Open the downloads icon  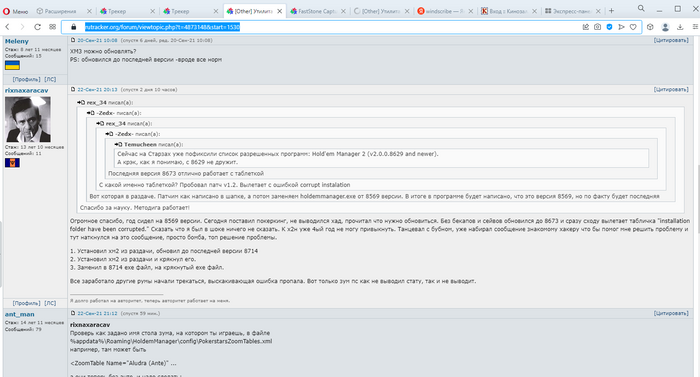[x=680, y=27]
